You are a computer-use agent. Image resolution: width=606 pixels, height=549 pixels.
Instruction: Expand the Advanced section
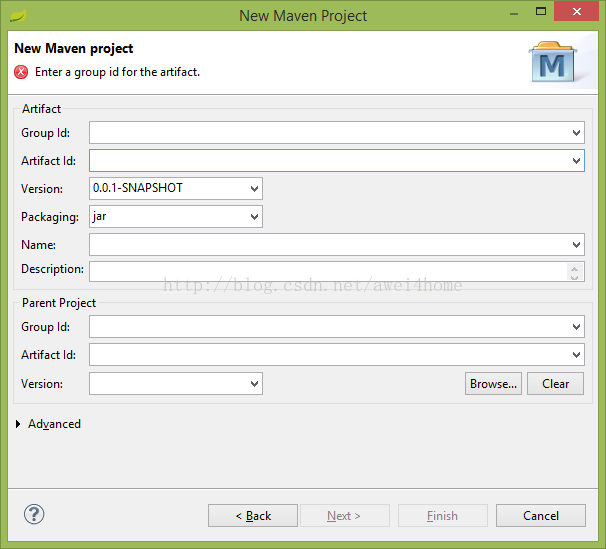point(18,424)
